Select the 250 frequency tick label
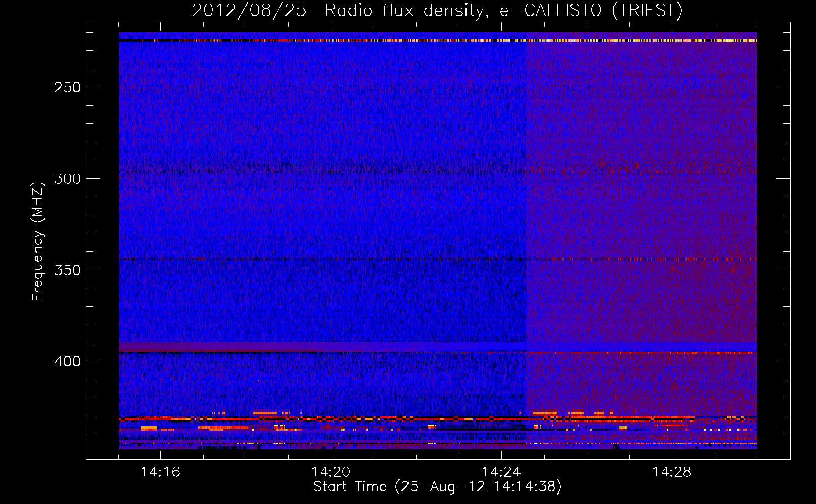This screenshot has height=504, width=816. 68,87
